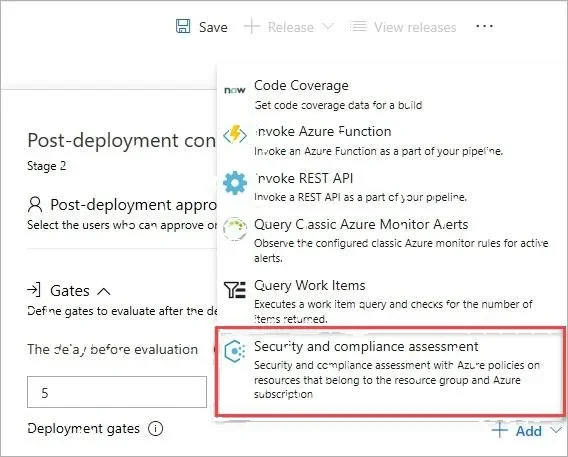The image size is (568, 457).
Task: Collapse the Gates section chevron
Action: click(x=104, y=291)
